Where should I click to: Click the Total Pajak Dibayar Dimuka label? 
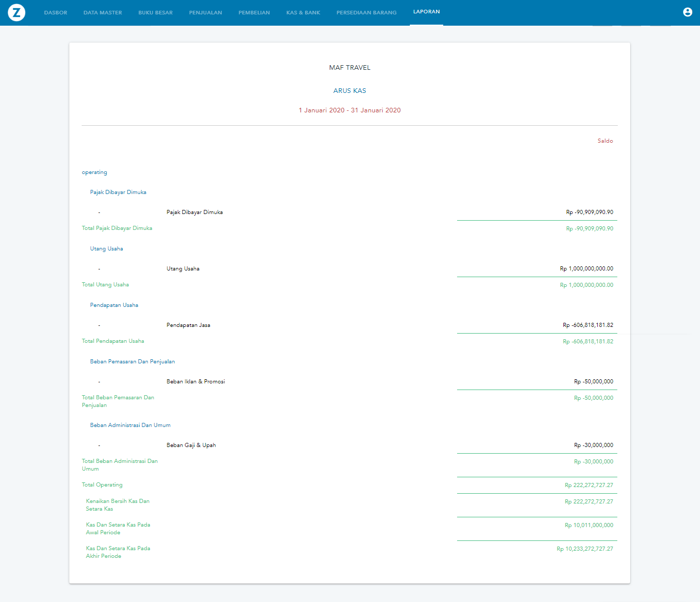[117, 228]
